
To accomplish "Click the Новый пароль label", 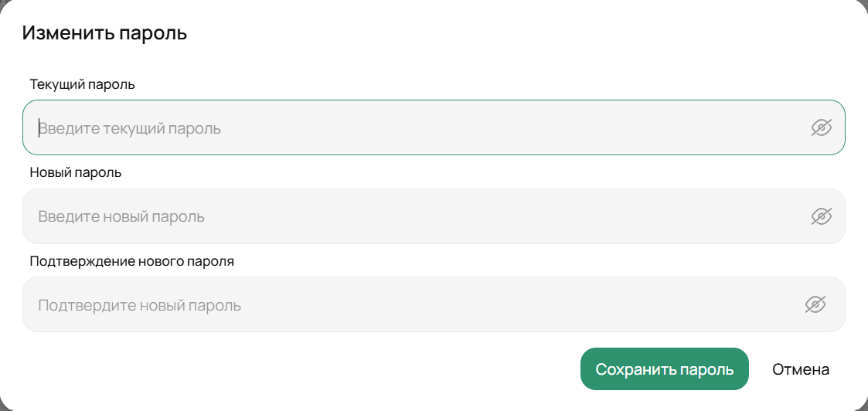I will coord(75,172).
